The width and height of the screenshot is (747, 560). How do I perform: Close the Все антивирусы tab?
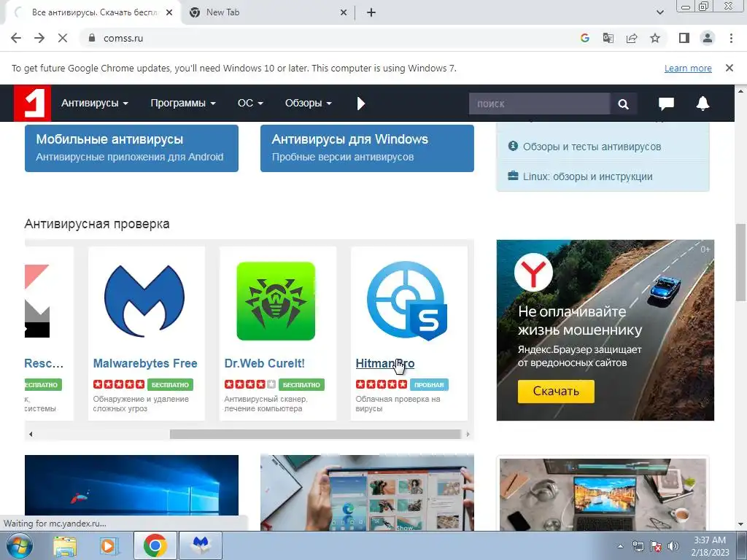pos(169,13)
